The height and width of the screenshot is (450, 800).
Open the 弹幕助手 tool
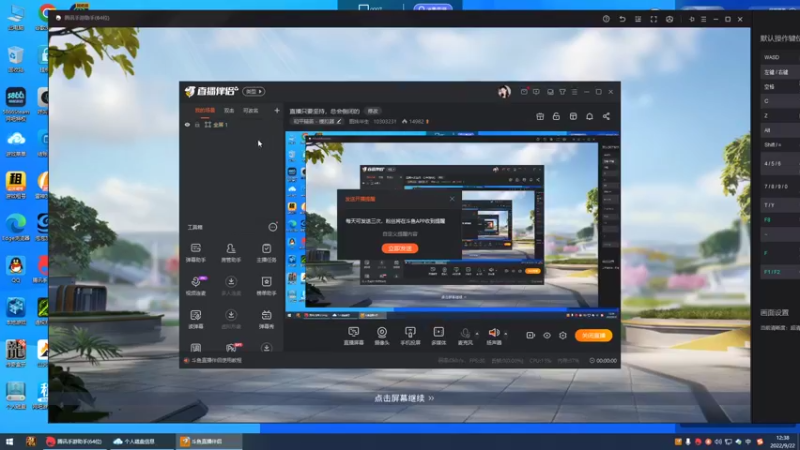pos(195,253)
